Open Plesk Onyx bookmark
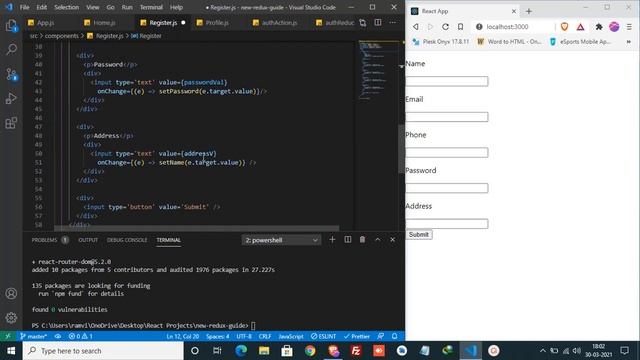The width and height of the screenshot is (640, 360). point(441,42)
